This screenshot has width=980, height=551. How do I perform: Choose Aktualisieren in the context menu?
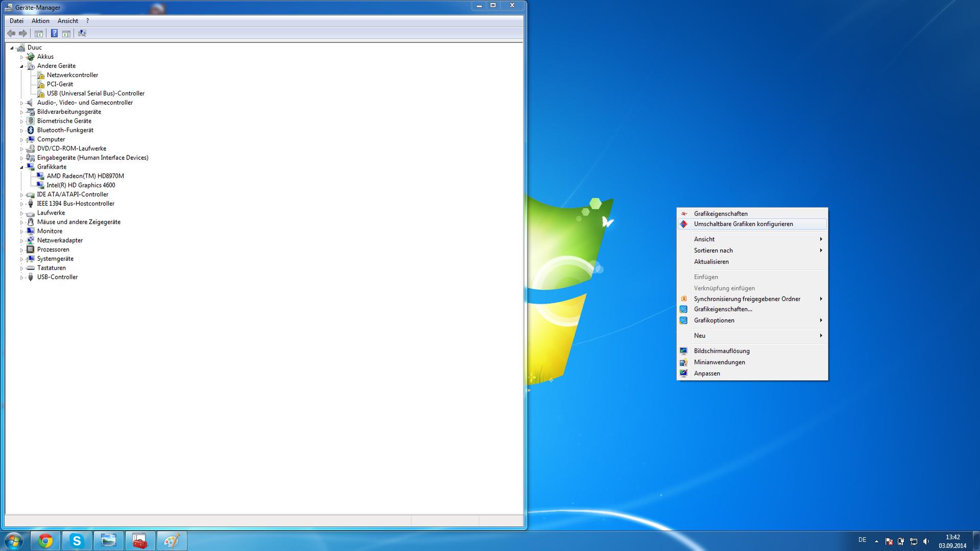point(752,262)
